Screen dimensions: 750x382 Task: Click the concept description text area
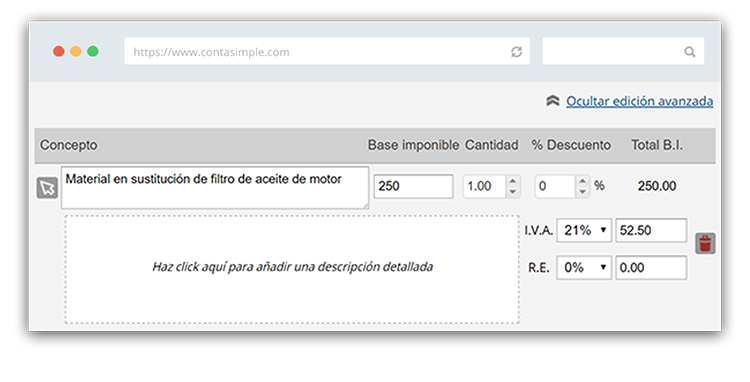pos(215,187)
